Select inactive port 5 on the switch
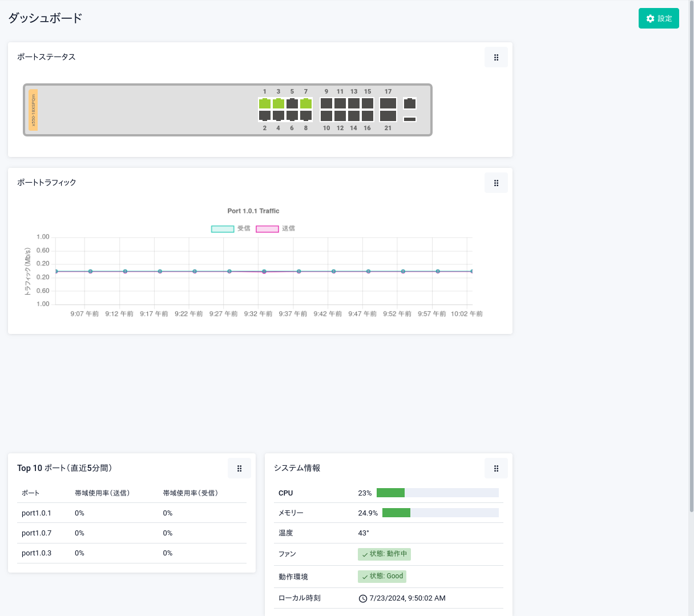 292,103
